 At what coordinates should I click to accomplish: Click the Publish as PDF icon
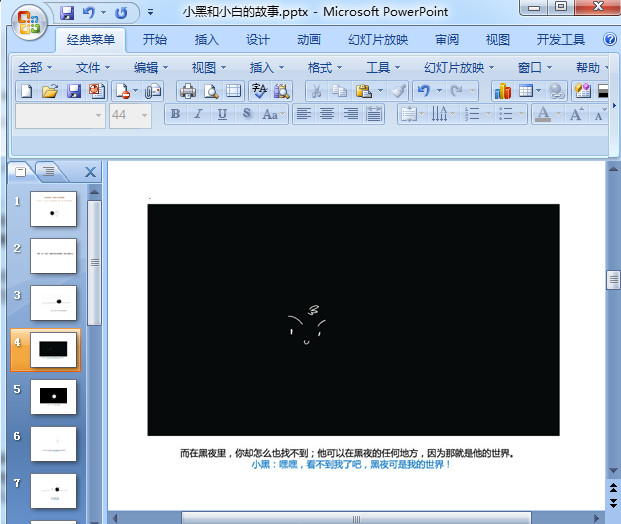[x=97, y=91]
